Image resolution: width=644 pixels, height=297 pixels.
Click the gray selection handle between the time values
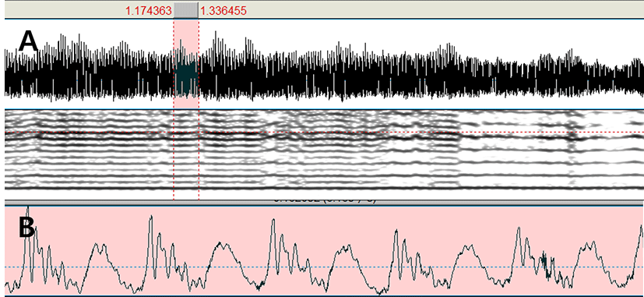point(186,10)
